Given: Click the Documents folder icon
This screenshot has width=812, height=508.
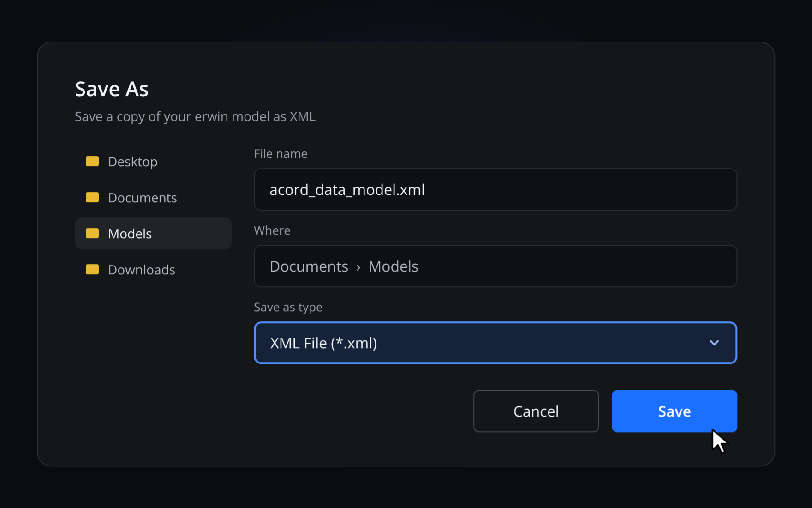Looking at the screenshot, I should point(92,197).
